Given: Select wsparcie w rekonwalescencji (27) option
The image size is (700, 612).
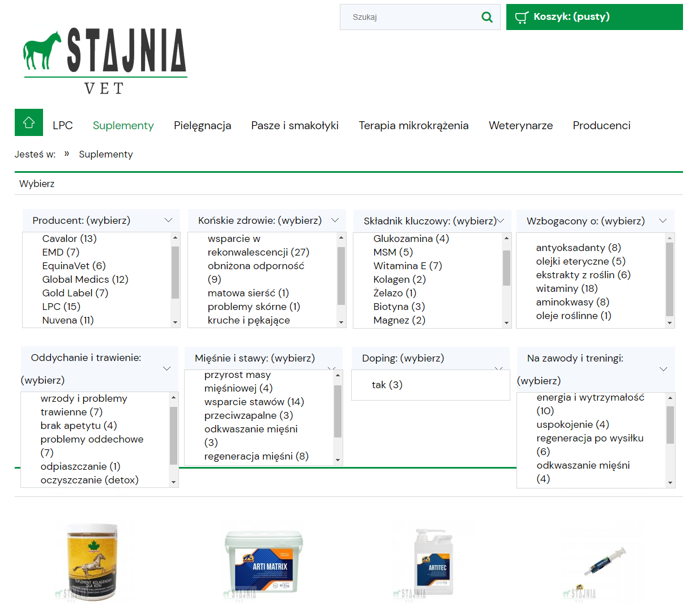Looking at the screenshot, I should [258, 245].
